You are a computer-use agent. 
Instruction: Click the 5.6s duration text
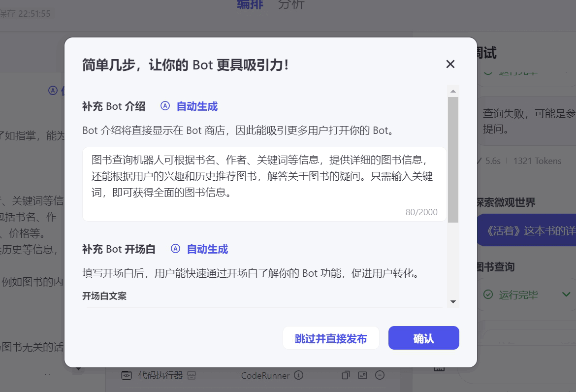click(x=493, y=161)
